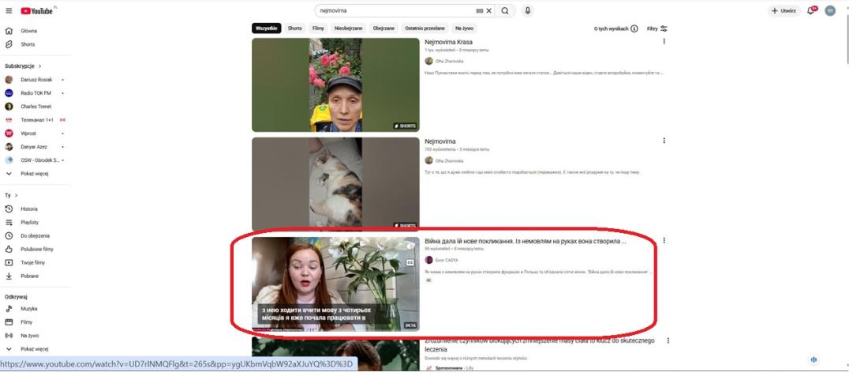Open the notifications bell

pyautogui.click(x=812, y=11)
